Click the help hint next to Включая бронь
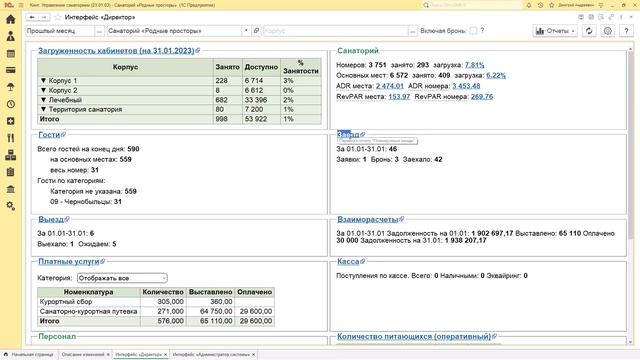This screenshot has height=360, width=640. [482, 30]
